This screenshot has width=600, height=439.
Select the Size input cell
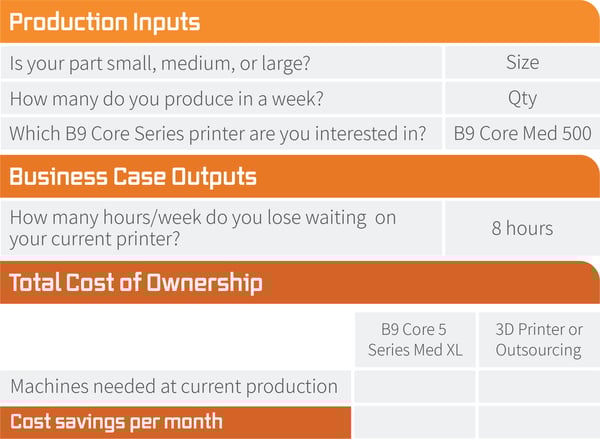tap(523, 62)
